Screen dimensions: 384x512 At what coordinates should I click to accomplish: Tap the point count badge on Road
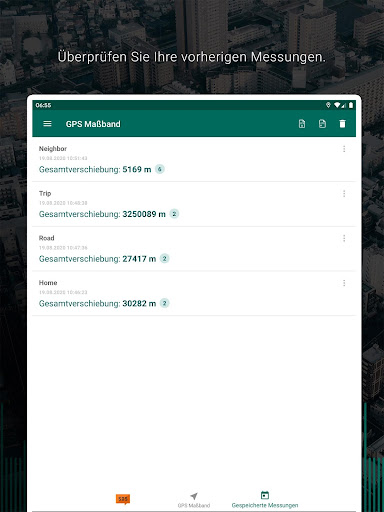[164, 259]
